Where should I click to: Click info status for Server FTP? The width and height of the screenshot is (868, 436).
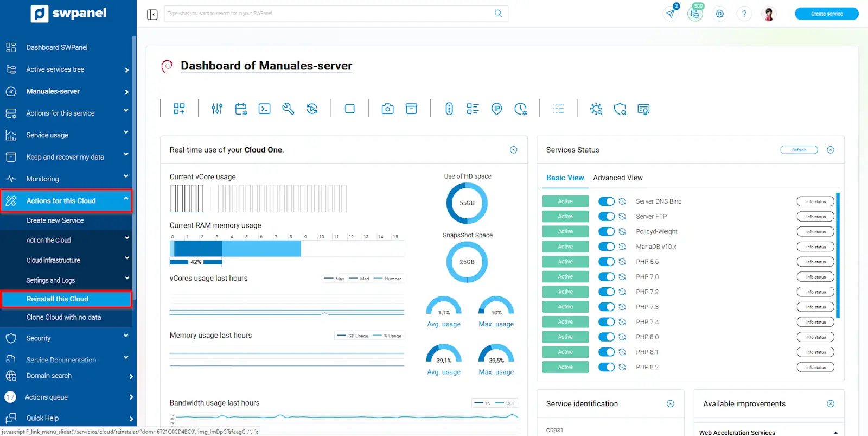[x=815, y=217]
